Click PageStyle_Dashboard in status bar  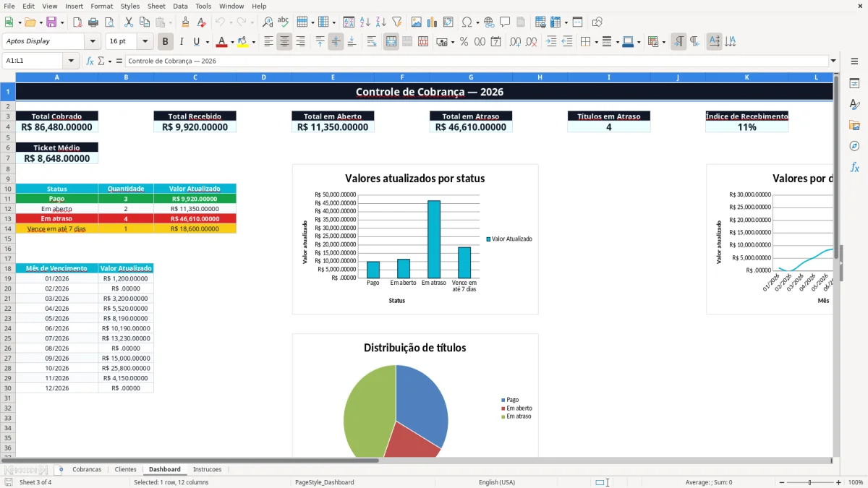324,482
